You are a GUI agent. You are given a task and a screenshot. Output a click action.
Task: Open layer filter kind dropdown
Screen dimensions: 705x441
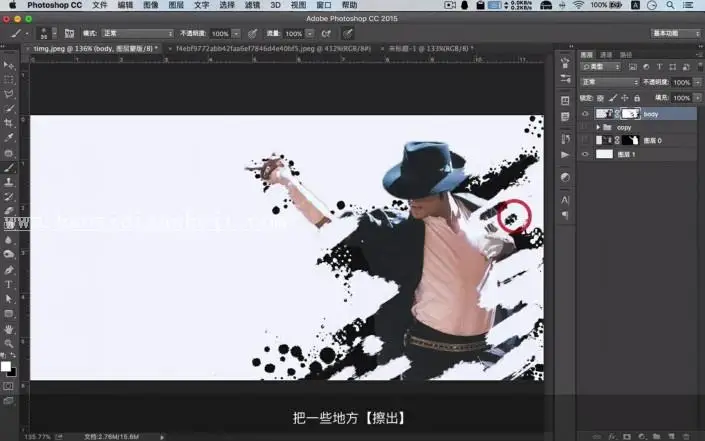pyautogui.click(x=601, y=67)
